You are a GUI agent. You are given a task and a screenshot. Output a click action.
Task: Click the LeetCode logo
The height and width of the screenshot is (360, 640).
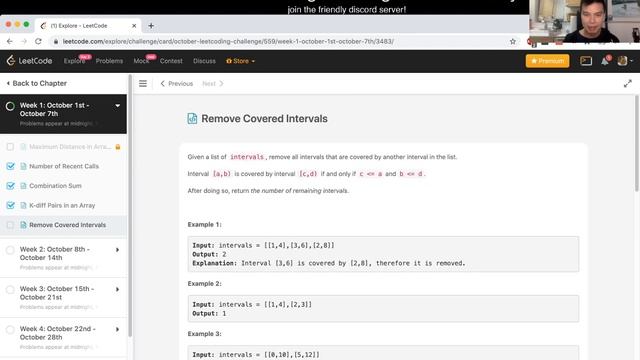(29, 61)
